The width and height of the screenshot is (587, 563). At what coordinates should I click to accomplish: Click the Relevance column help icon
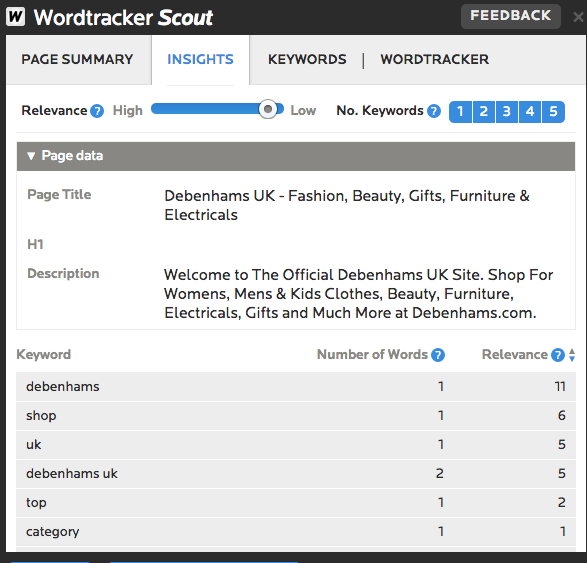point(558,355)
